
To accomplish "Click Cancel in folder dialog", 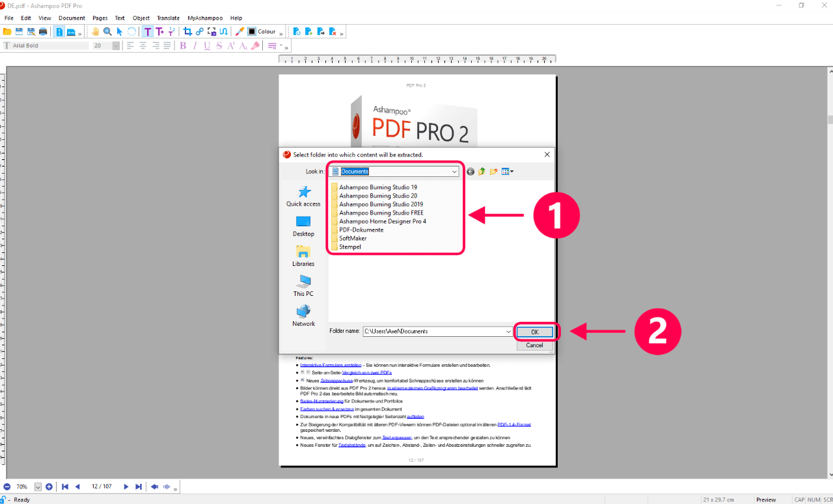I will (535, 345).
